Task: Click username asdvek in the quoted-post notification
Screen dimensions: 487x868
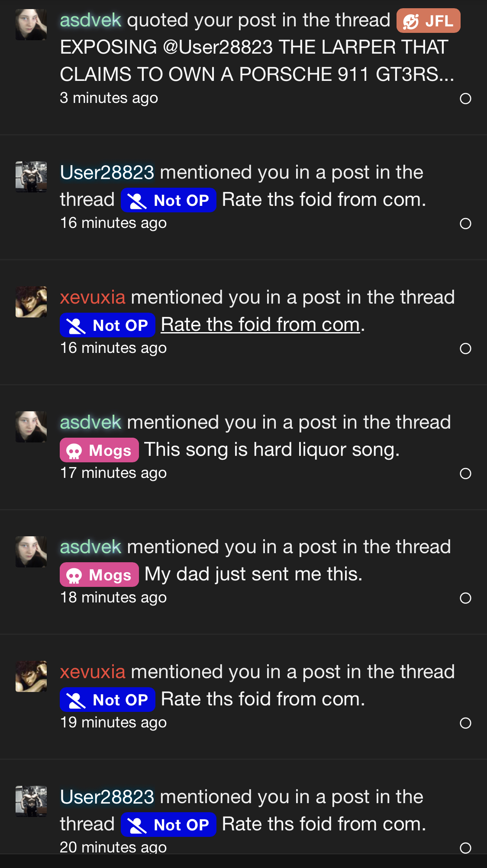Action: tap(90, 20)
